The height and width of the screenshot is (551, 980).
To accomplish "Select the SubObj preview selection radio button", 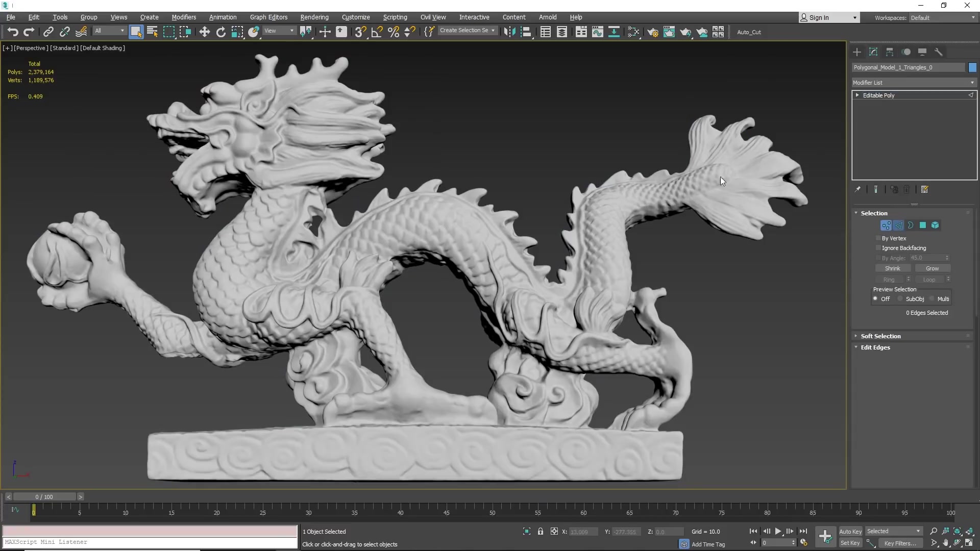I will pos(901,298).
